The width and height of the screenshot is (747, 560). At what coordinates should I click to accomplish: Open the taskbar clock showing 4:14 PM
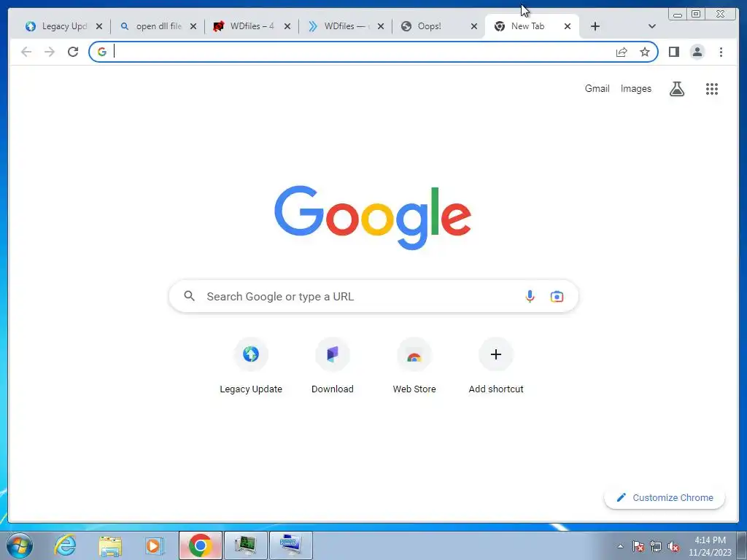point(710,546)
